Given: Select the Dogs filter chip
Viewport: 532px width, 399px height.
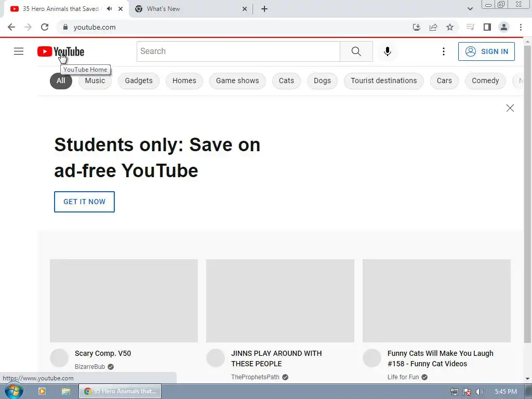Looking at the screenshot, I should [322, 81].
